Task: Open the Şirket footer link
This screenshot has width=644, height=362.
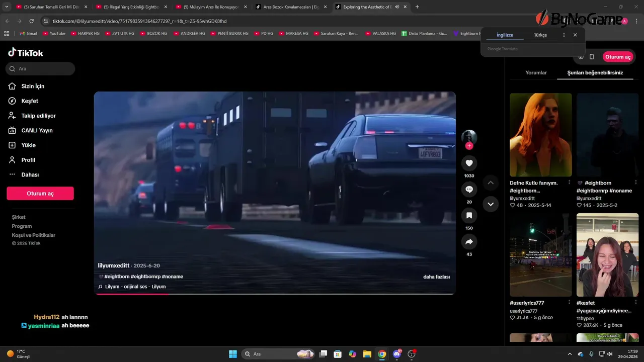Action: pyautogui.click(x=19, y=217)
